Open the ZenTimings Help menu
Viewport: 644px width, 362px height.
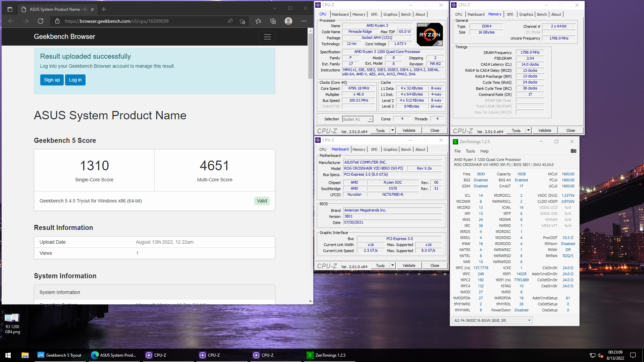pyautogui.click(x=484, y=151)
